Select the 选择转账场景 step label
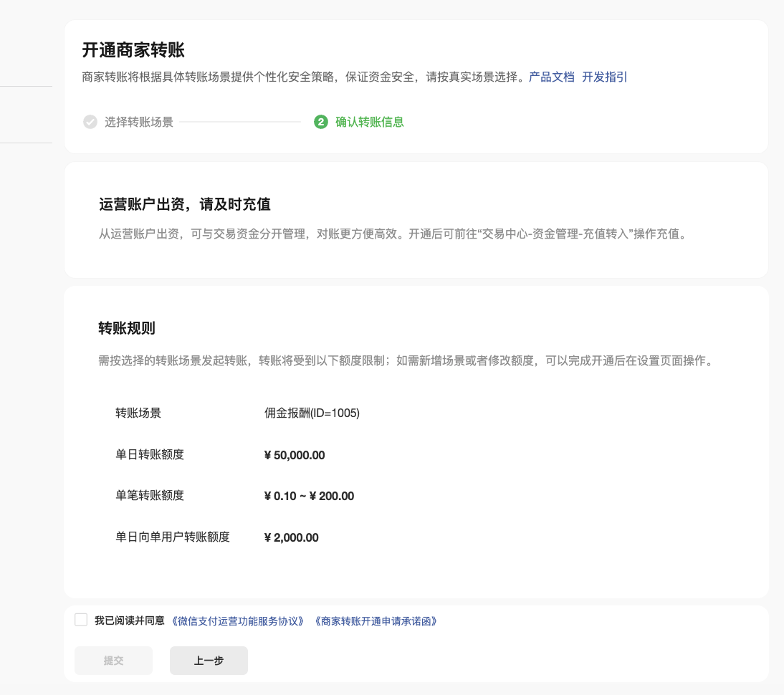The height and width of the screenshot is (695, 784). click(139, 122)
